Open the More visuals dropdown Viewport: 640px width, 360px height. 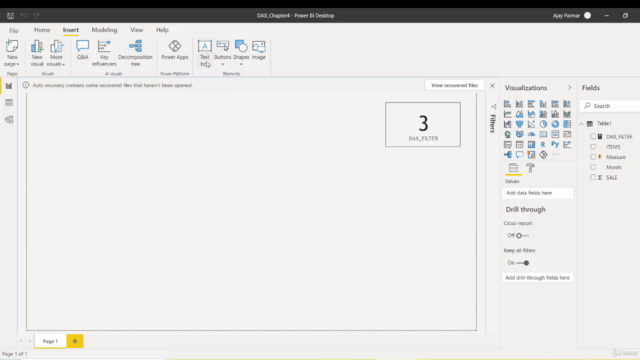pyautogui.click(x=56, y=64)
